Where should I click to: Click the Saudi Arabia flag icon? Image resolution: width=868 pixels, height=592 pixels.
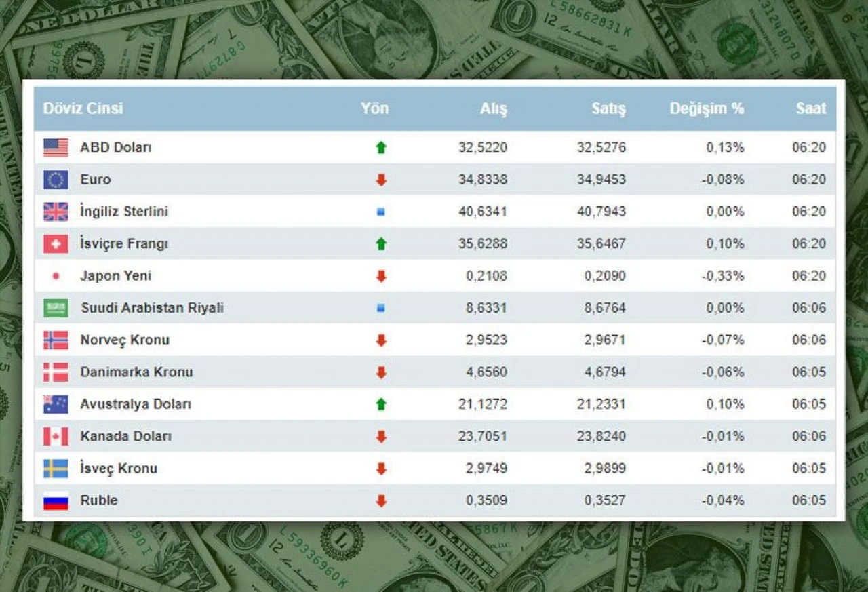[56, 309]
